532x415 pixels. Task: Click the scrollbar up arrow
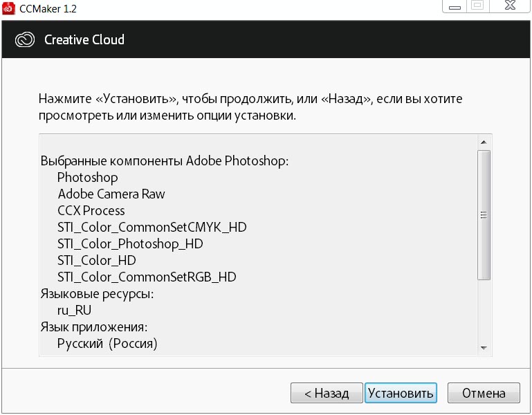click(484, 142)
